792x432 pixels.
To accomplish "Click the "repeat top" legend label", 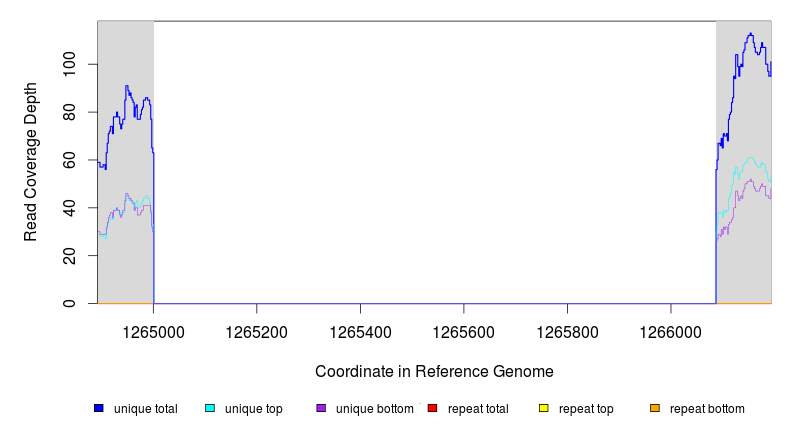I will tap(586, 409).
